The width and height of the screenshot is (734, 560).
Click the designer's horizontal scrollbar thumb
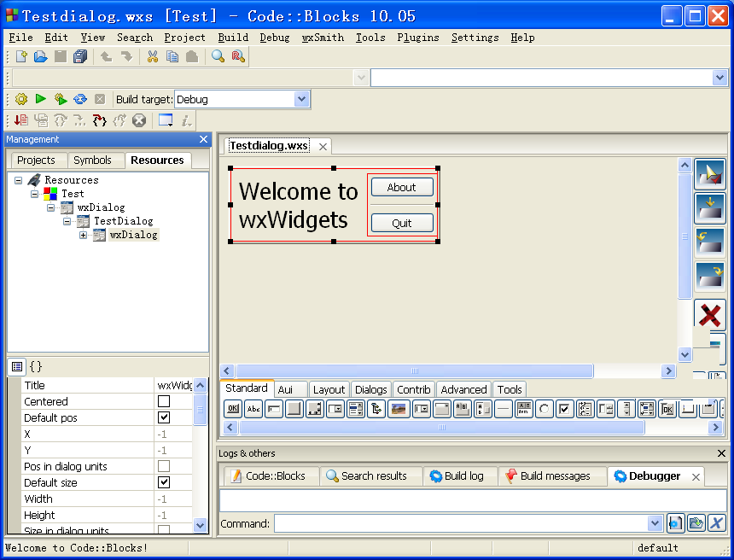(414, 370)
